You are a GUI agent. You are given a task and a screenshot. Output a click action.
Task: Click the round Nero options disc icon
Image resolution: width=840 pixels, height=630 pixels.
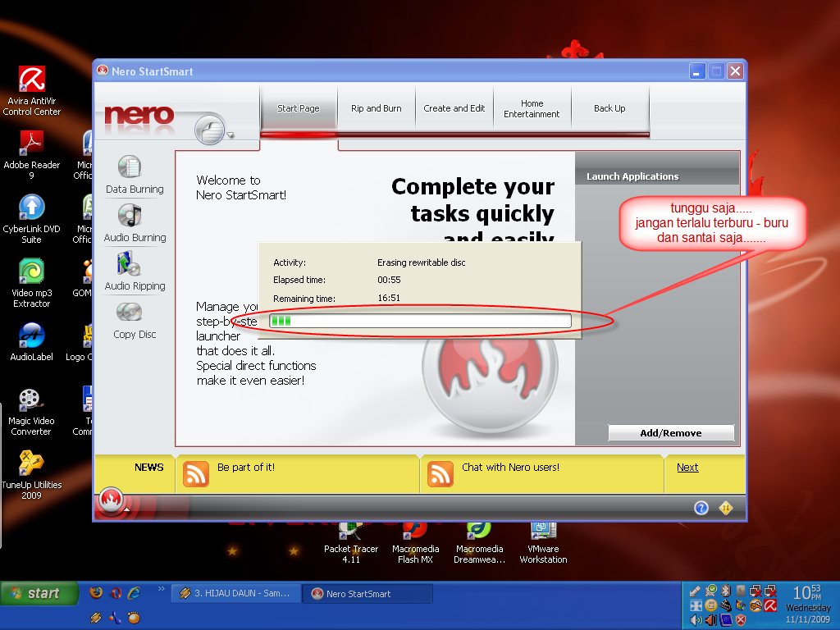(209, 129)
